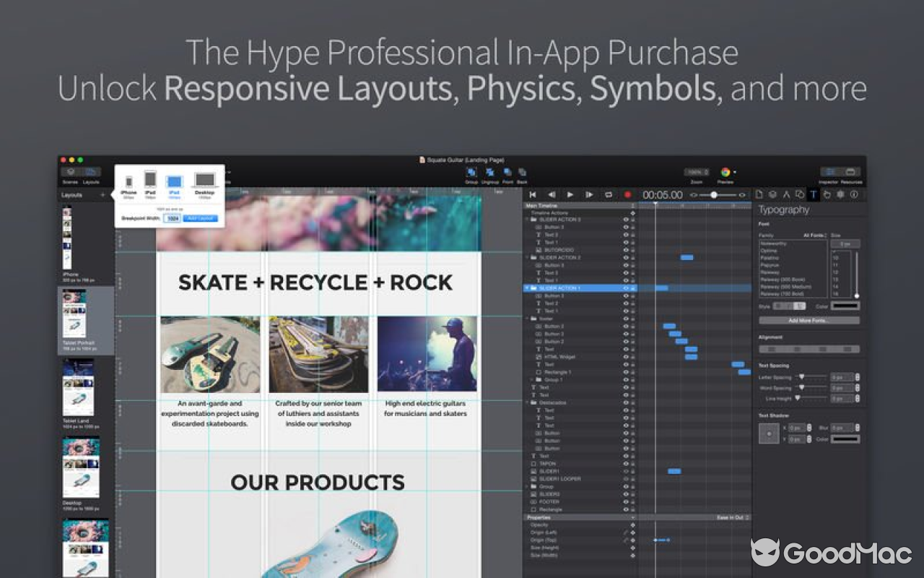
Task: Open the Metrics inspector
Action: [x=787, y=194]
